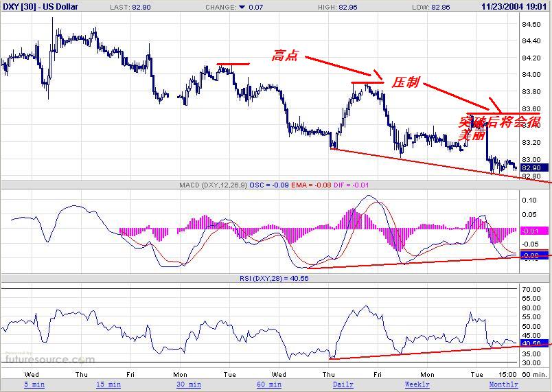Screen dimensions: 552x392
Task: Click the DIF = -0.01 readout
Action: (x=351, y=185)
